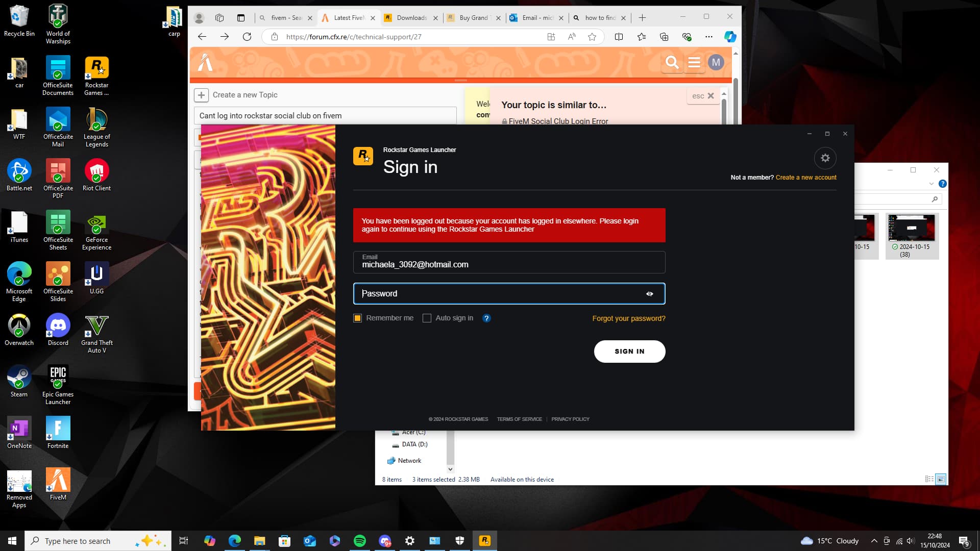Open the weather widget 15°C Cloudy

(x=829, y=541)
